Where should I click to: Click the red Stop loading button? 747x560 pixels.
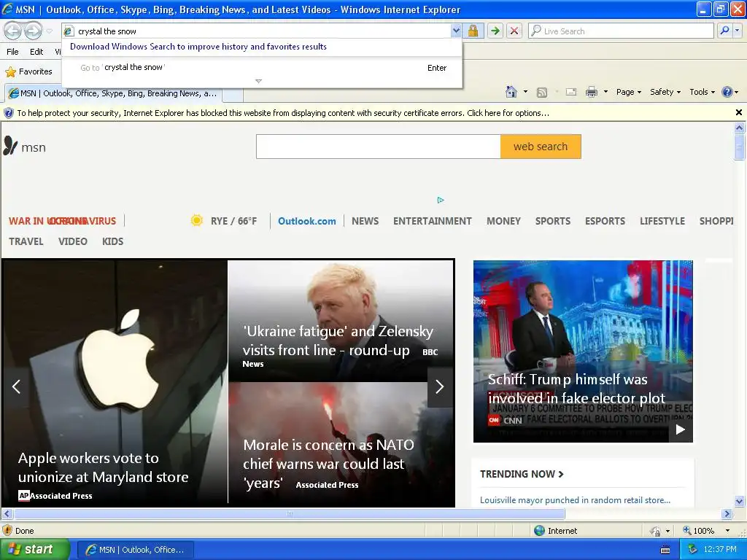(514, 31)
